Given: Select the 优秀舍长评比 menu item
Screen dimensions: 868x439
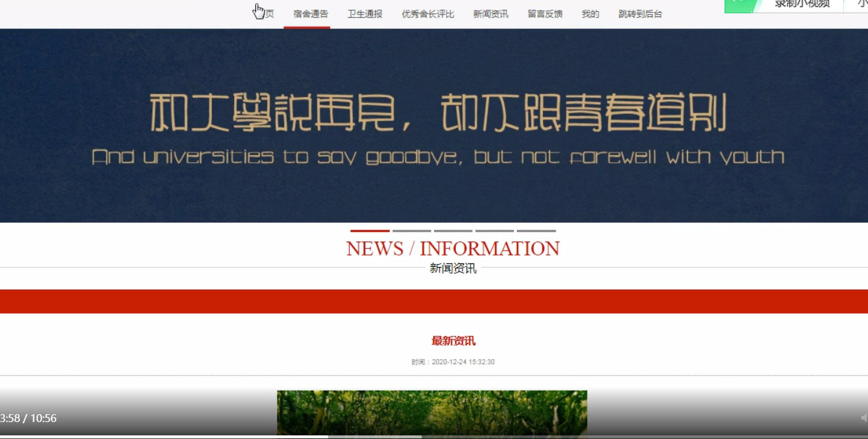Looking at the screenshot, I should click(x=427, y=13).
